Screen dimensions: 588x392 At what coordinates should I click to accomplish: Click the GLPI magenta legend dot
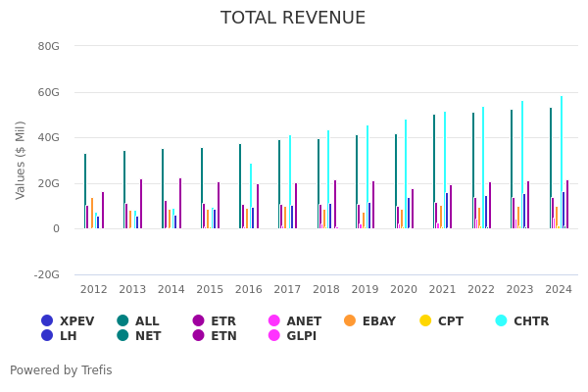coord(274,335)
